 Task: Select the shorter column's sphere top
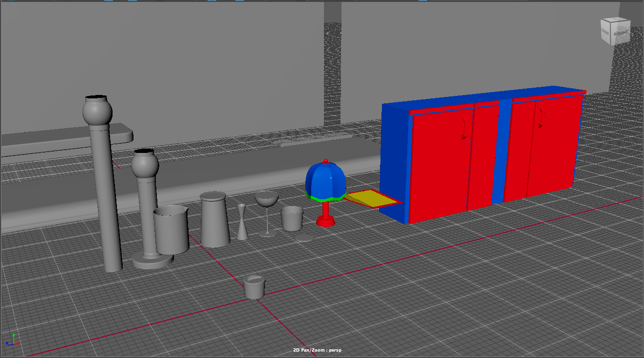145,164
